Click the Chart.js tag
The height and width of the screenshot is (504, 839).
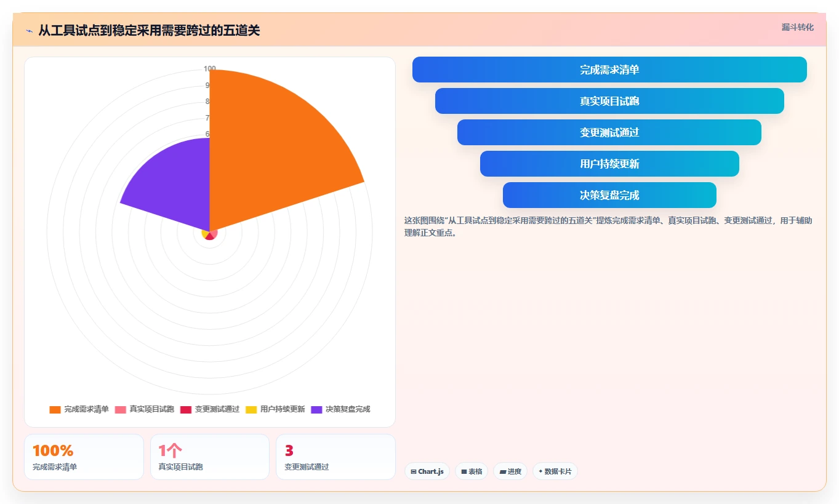[427, 471]
